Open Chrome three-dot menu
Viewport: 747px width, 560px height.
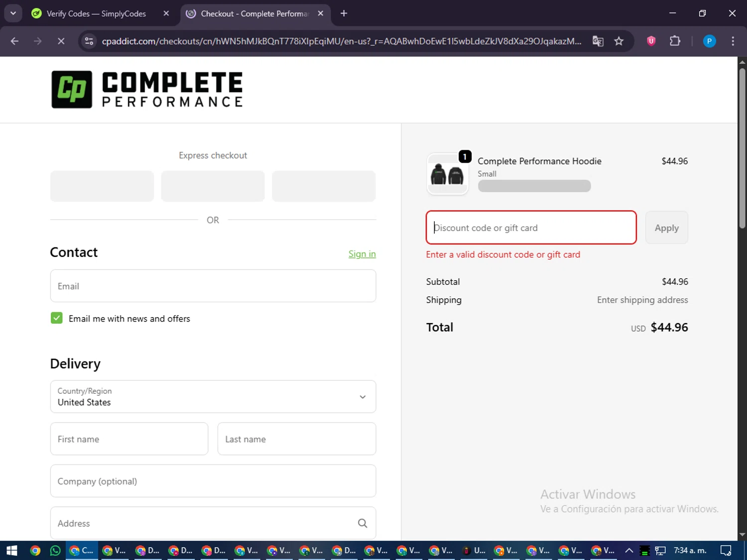tap(733, 41)
